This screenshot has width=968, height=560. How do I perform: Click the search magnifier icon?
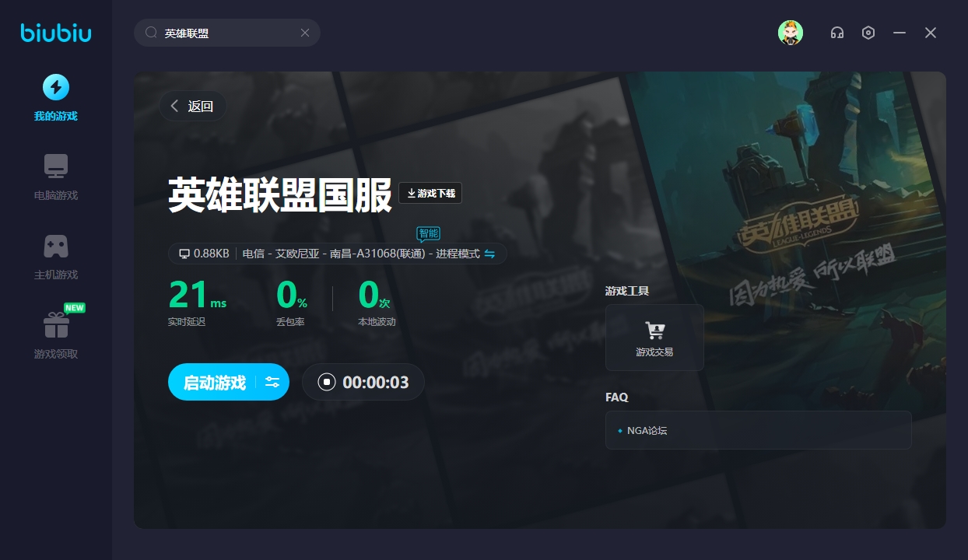click(151, 33)
